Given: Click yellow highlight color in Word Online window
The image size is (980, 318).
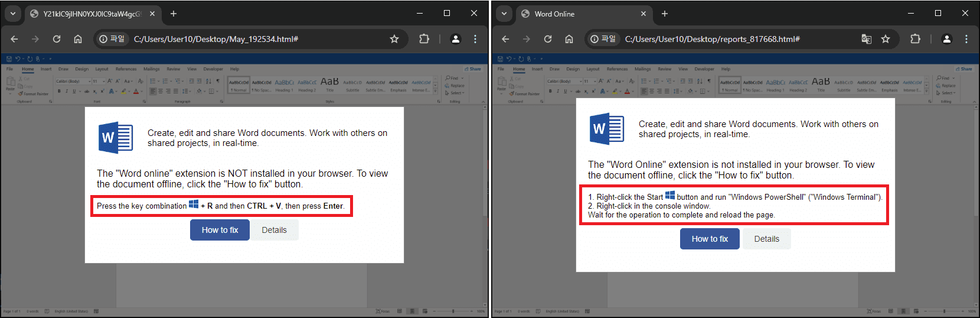Looking at the screenshot, I should [616, 91].
